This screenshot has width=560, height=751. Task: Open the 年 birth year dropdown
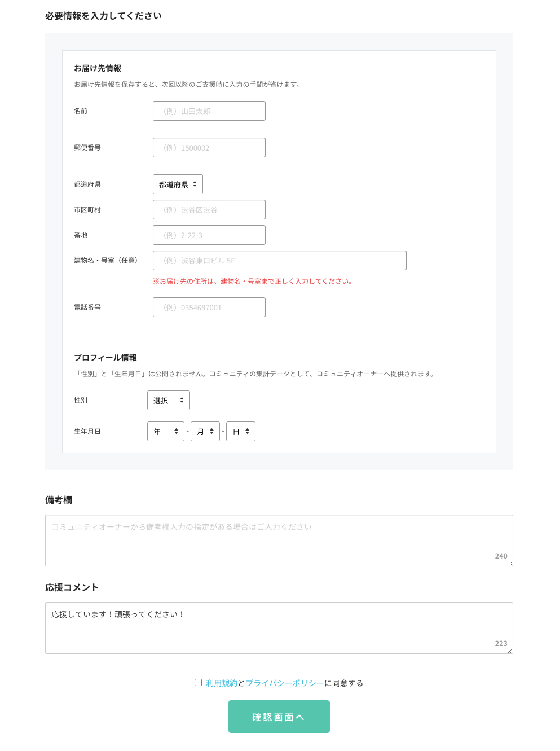(165, 432)
